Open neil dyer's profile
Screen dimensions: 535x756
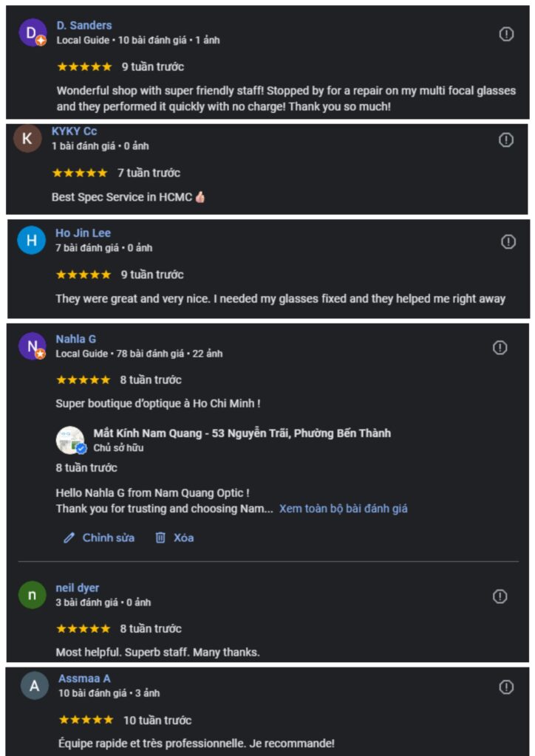[x=77, y=588]
